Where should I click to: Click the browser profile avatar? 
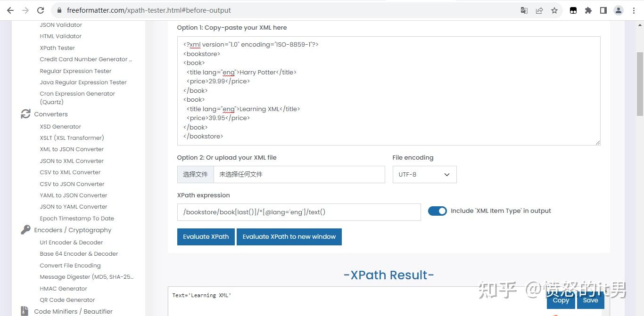(x=619, y=10)
